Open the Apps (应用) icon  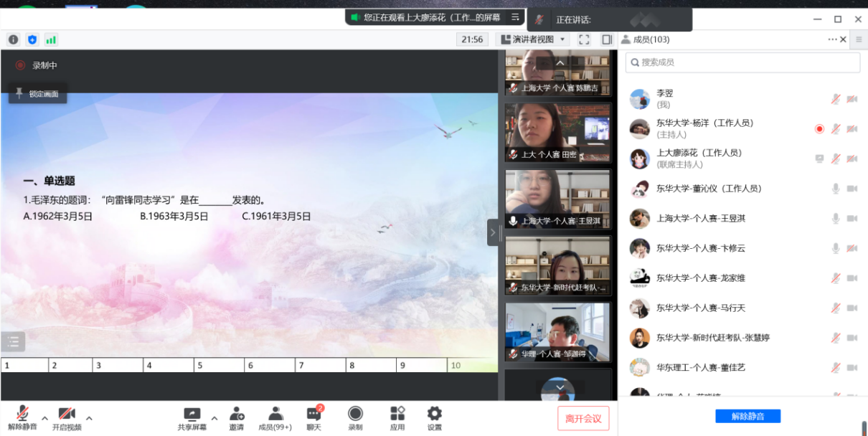pos(397,418)
